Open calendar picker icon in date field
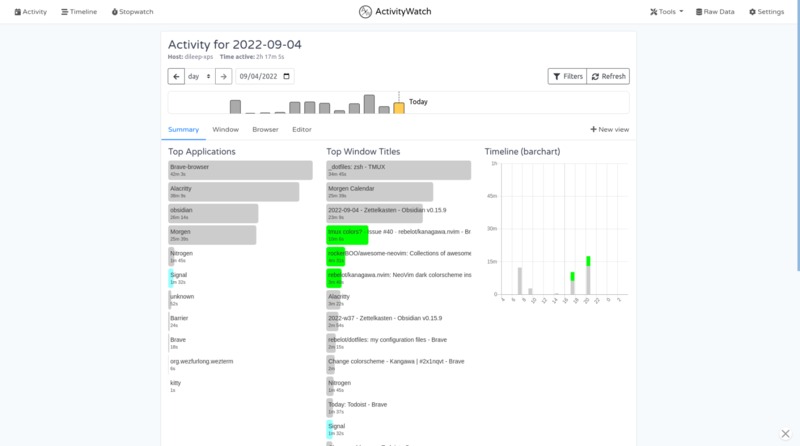Screen dimensions: 800x446 tap(286, 76)
